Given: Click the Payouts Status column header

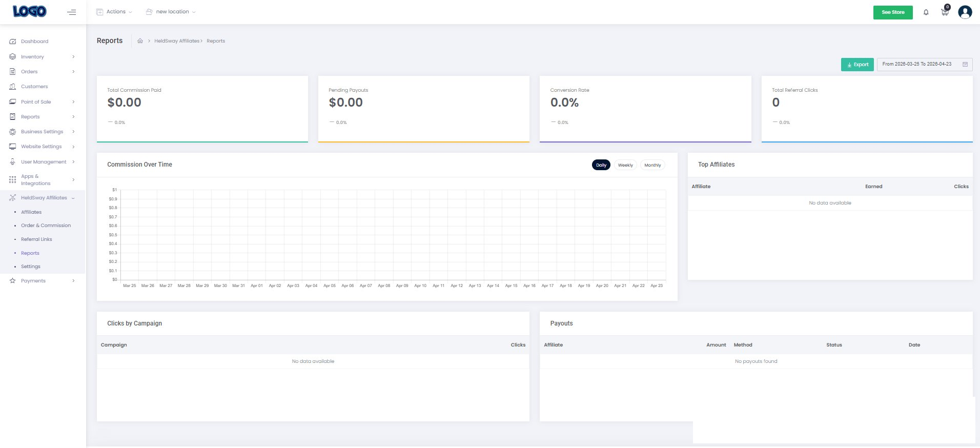Looking at the screenshot, I should (x=834, y=345).
